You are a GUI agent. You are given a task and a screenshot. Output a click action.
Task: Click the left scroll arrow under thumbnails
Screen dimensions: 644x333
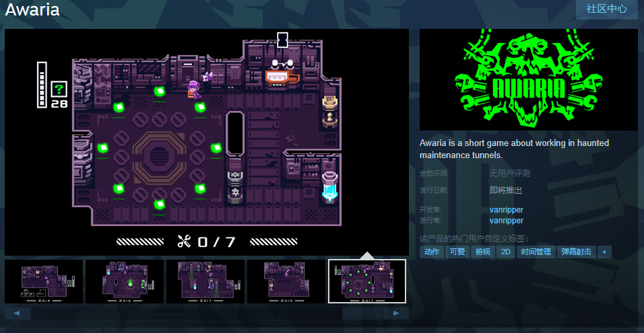click(18, 313)
